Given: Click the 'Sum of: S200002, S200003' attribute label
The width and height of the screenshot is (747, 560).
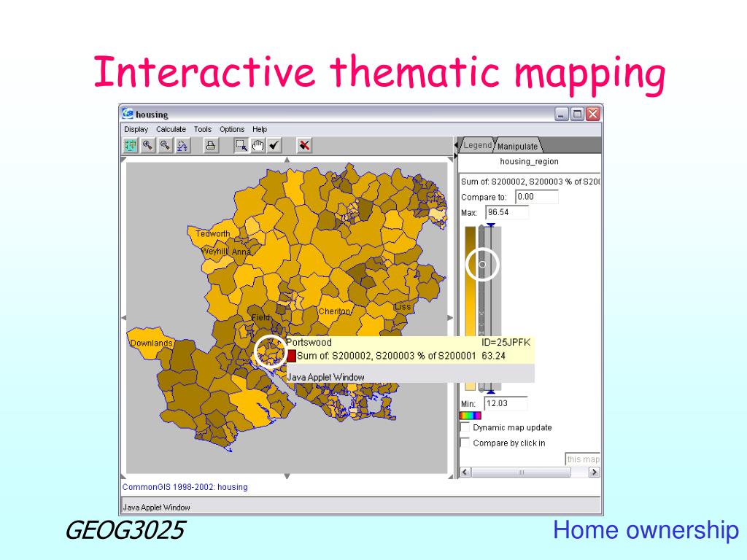Looking at the screenshot, I should tap(530, 182).
